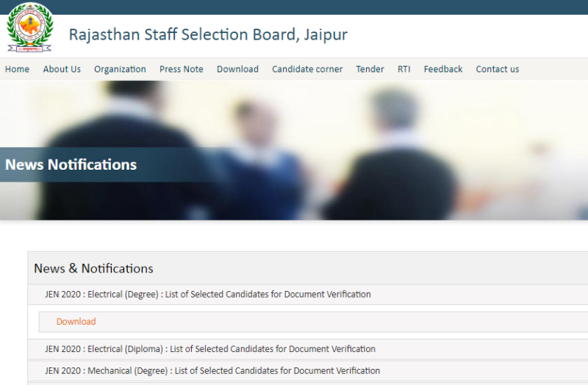Viewport: 588px width, 385px height.
Task: Select Press Note in the navigation bar
Action: point(182,69)
